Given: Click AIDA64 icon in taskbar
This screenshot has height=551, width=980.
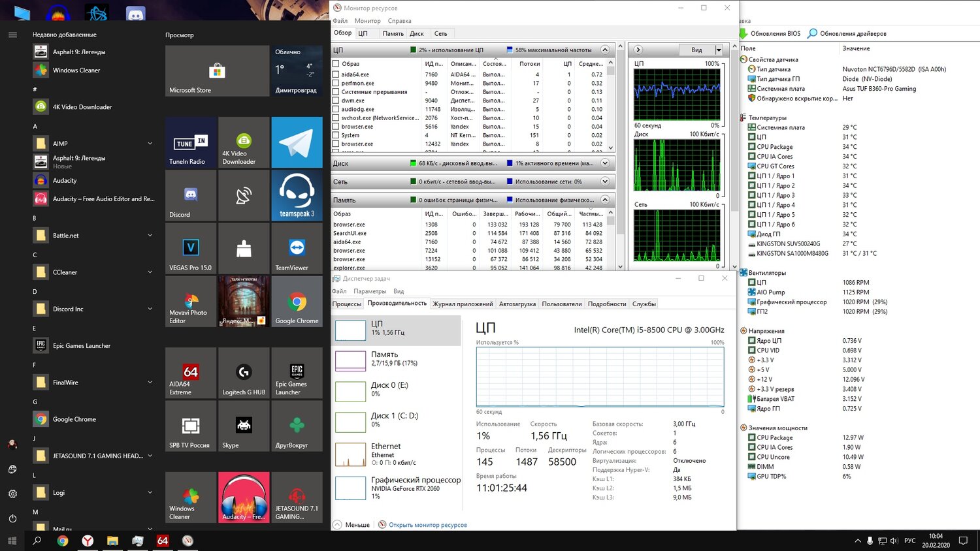Looking at the screenshot, I should point(163,541).
